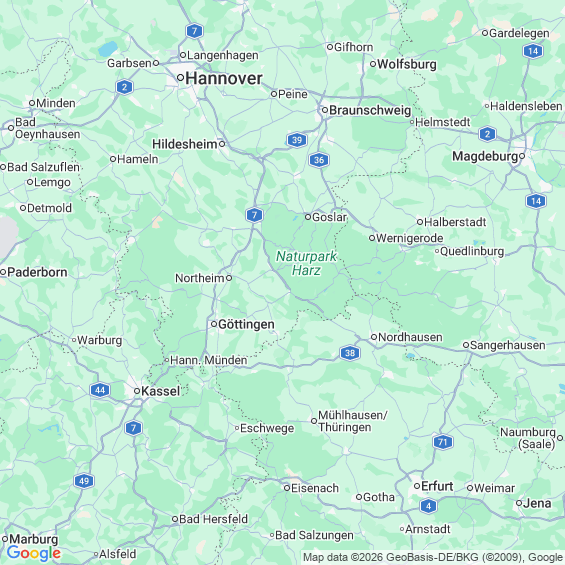565x565 pixels.
Task: Select the Kassel city label
Action: 160,391
